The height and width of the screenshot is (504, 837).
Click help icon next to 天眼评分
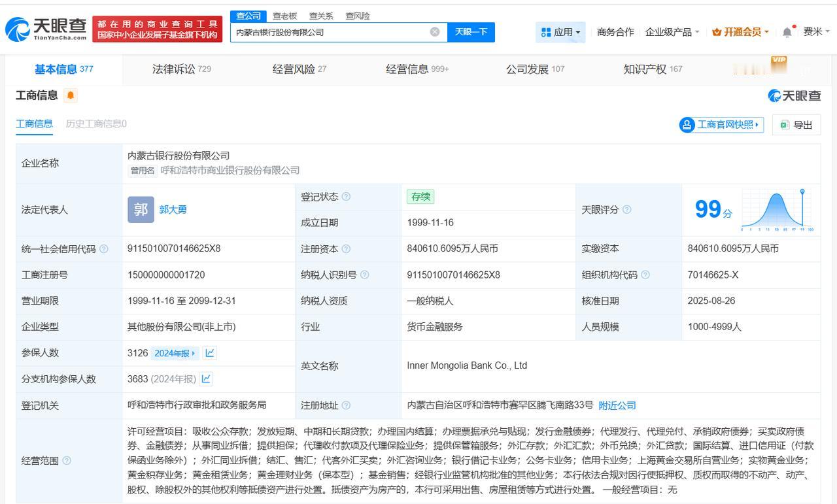[x=626, y=210]
